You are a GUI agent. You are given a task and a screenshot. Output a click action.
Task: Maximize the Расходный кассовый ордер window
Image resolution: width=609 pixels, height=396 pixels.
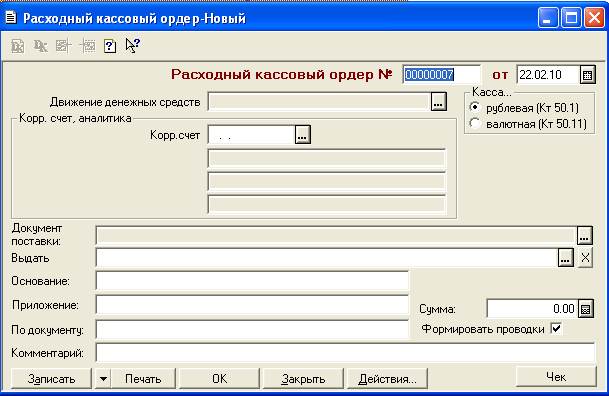[x=571, y=18]
